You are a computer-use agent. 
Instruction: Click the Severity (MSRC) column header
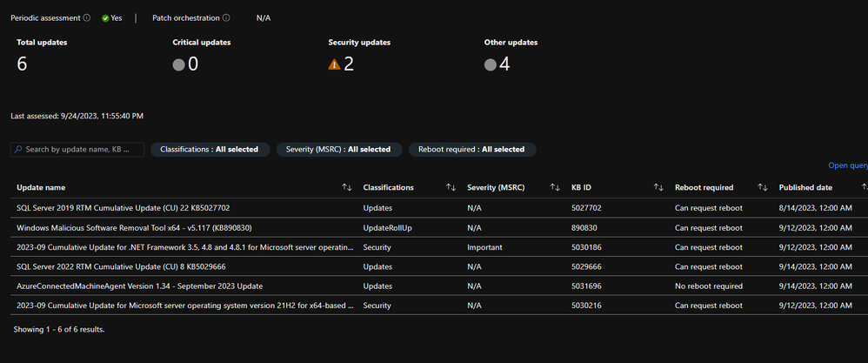[x=496, y=188]
